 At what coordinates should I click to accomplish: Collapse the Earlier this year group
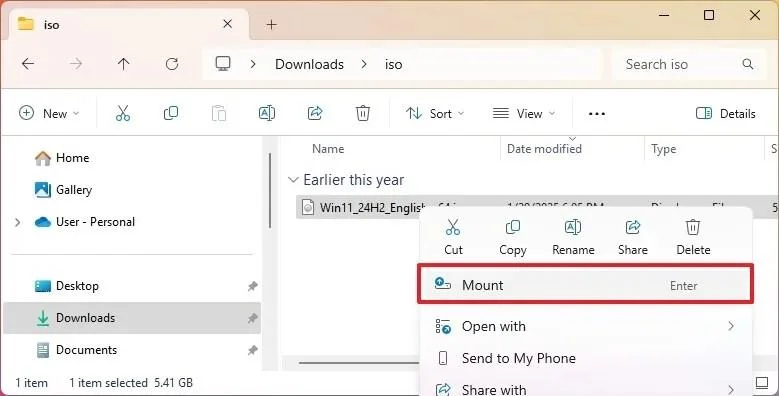[293, 180]
